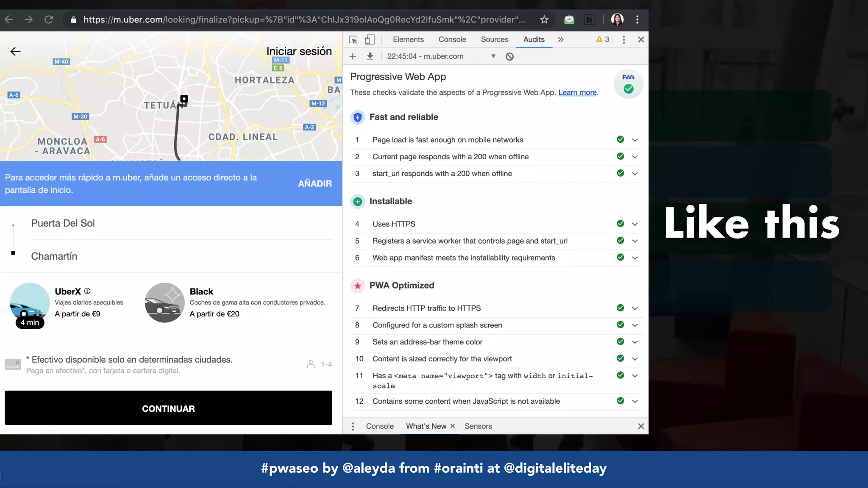Switch to the Elements tab
This screenshot has width=868, height=488.
(x=408, y=39)
